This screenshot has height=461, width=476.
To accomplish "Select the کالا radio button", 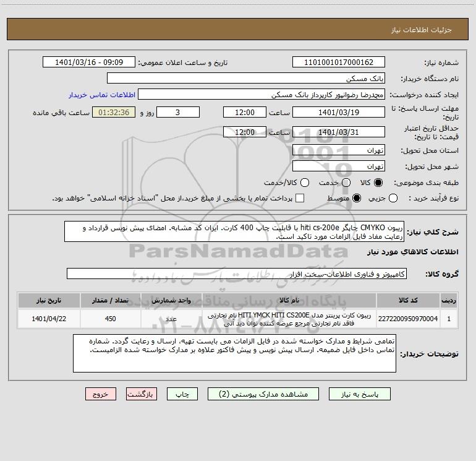I will (x=378, y=183).
